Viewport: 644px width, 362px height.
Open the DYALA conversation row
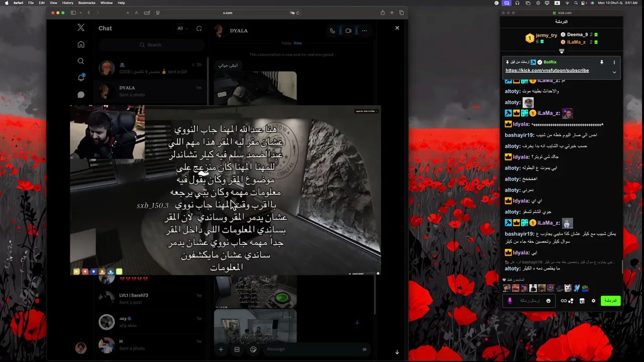tap(151, 91)
